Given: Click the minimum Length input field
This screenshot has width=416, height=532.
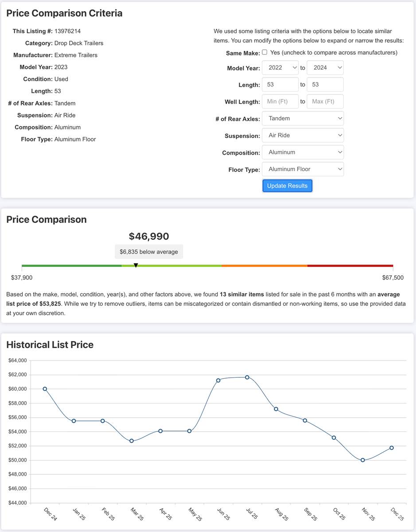Looking at the screenshot, I should 280,85.
